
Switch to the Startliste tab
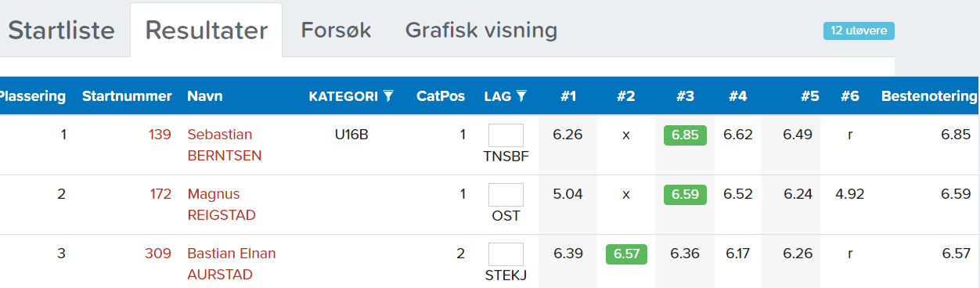61,31
